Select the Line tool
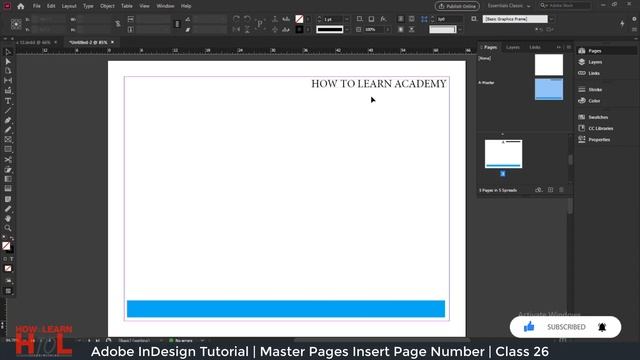 8,111
